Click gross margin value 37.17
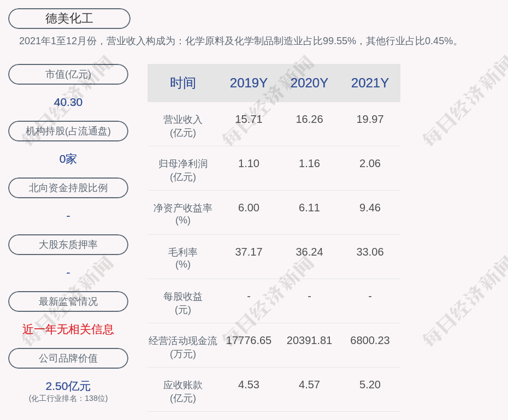The width and height of the screenshot is (508, 420). 249,252
